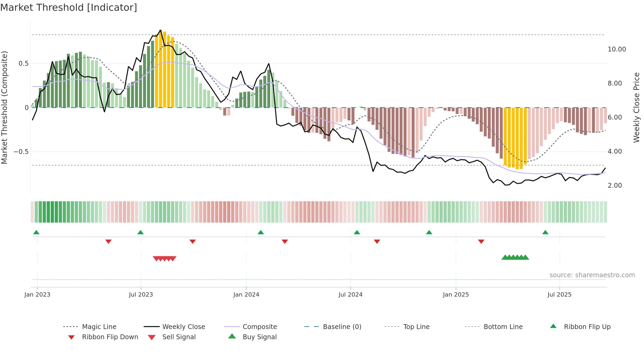This screenshot has height=362, width=644.
Task: Click the ribbon flip down marker after Jan 2024
Action: (x=285, y=242)
